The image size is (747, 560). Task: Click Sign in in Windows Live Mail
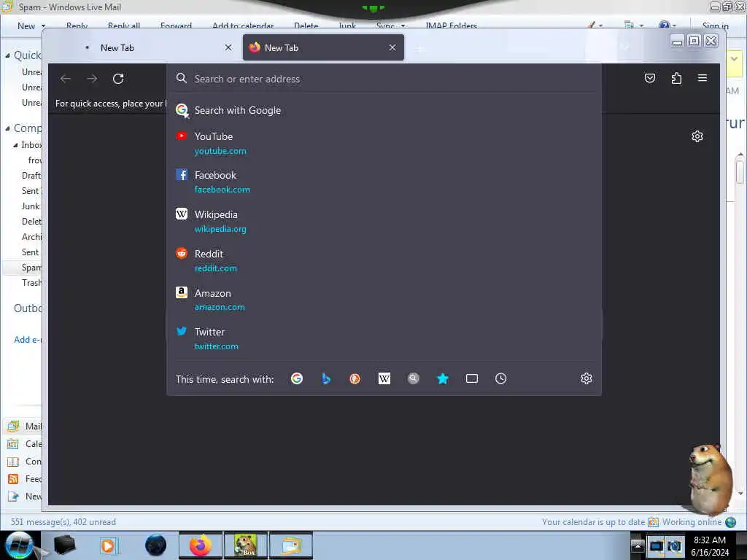pos(715,26)
